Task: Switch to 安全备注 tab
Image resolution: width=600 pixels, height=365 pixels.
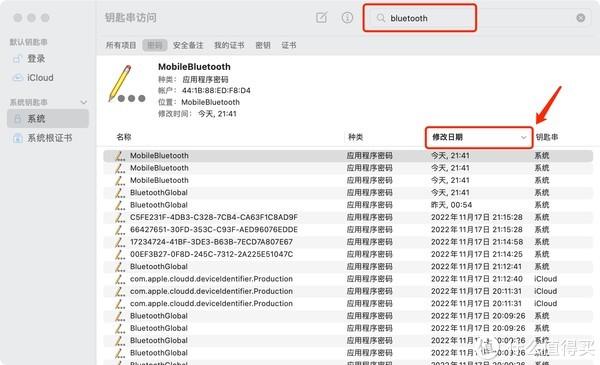Action: 188,45
